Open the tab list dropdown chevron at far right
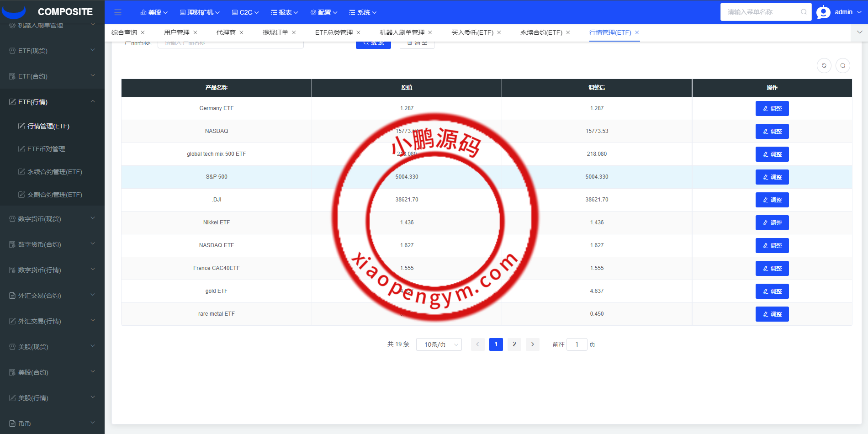This screenshot has height=434, width=868. click(859, 32)
